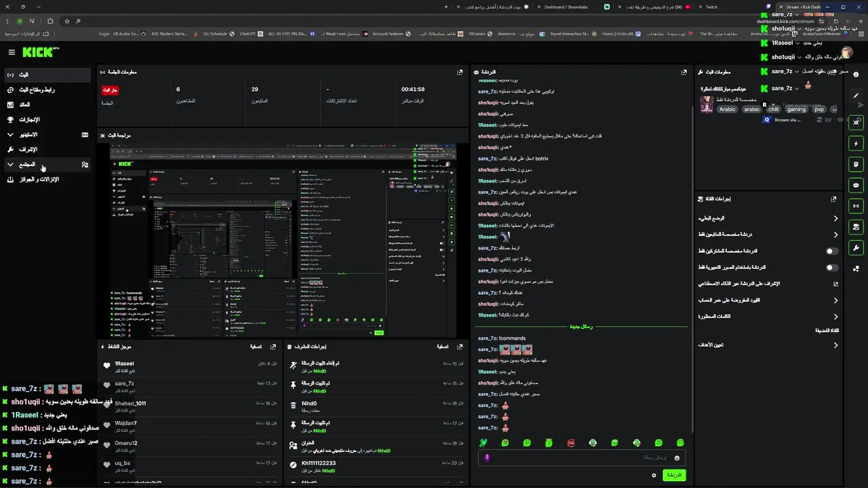Click the purple microphone icon in chat input
This screenshot has width=868, height=488.
pyautogui.click(x=487, y=457)
